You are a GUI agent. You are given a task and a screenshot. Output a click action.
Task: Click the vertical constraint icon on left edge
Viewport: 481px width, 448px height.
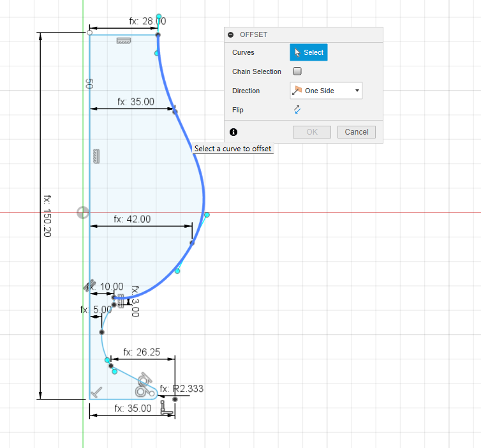click(x=97, y=155)
